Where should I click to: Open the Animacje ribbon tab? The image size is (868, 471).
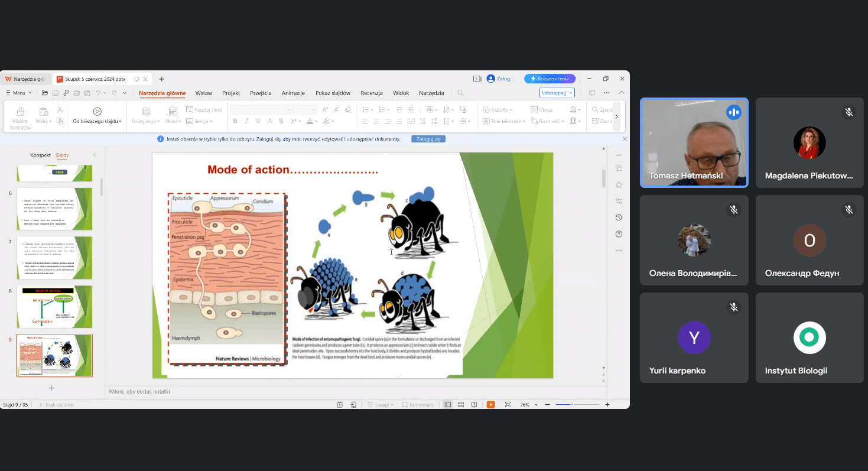[x=293, y=93]
